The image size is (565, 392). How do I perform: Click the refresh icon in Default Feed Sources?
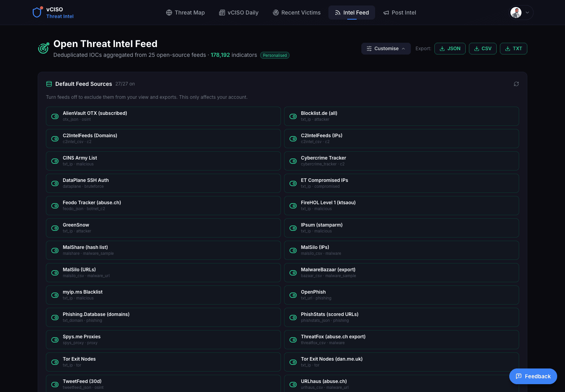[x=516, y=84]
